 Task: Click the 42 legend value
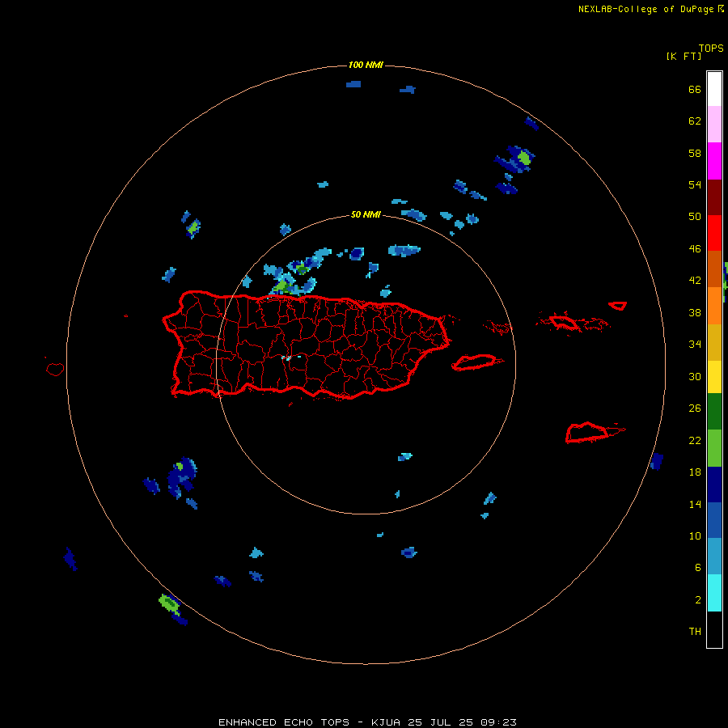coord(695,281)
